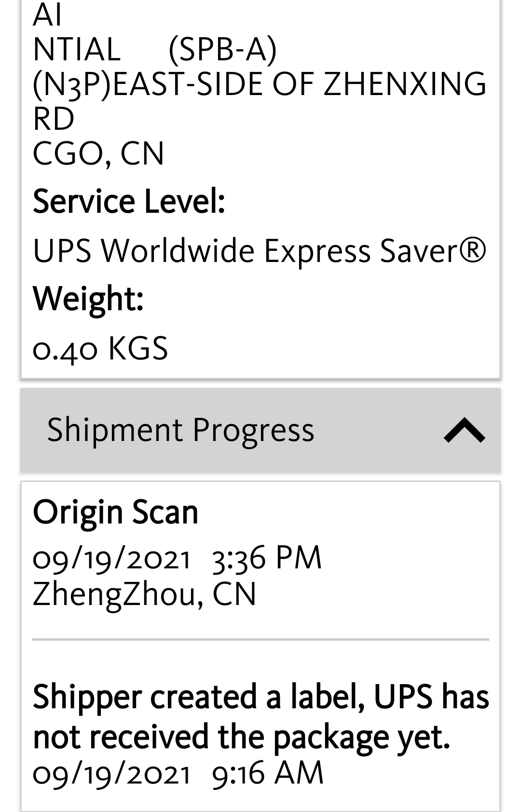Tap the (SPB-A) address text
Screen dimensions: 521x812
pyautogui.click(x=222, y=49)
